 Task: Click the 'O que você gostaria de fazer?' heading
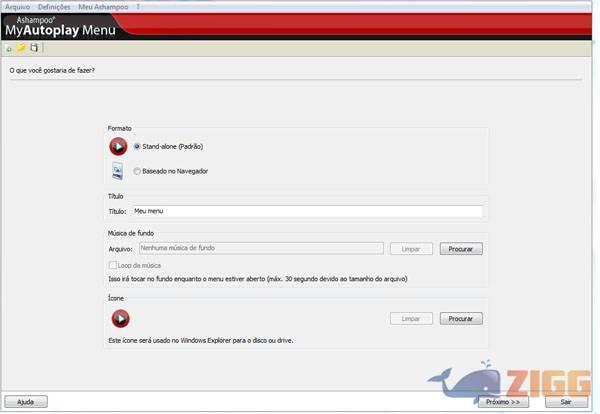pos(52,70)
